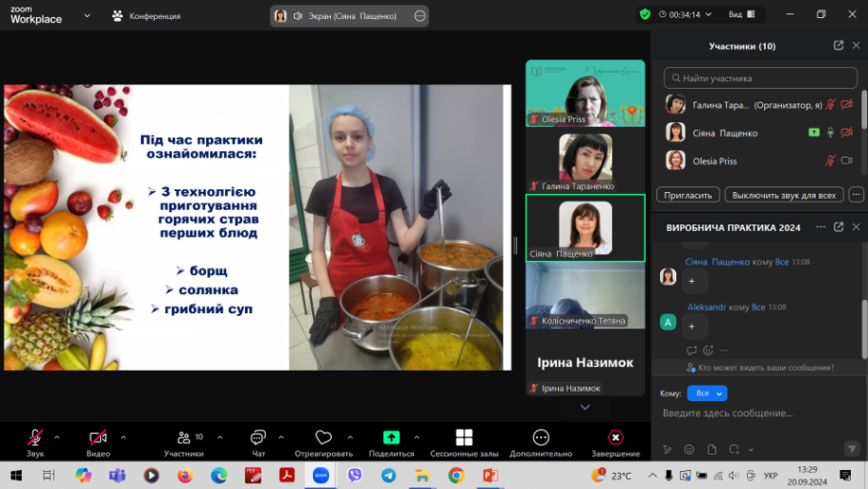The image size is (868, 489).
Task: Click the Завершение end meeting icon
Action: coord(616,437)
